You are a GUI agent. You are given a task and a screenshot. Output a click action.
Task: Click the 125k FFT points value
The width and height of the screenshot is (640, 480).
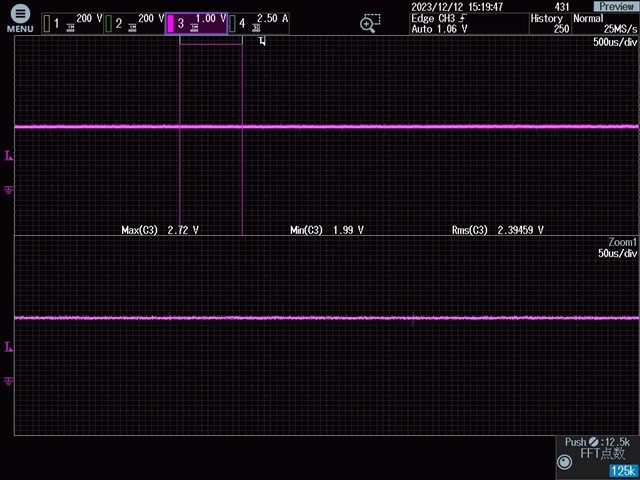(623, 470)
